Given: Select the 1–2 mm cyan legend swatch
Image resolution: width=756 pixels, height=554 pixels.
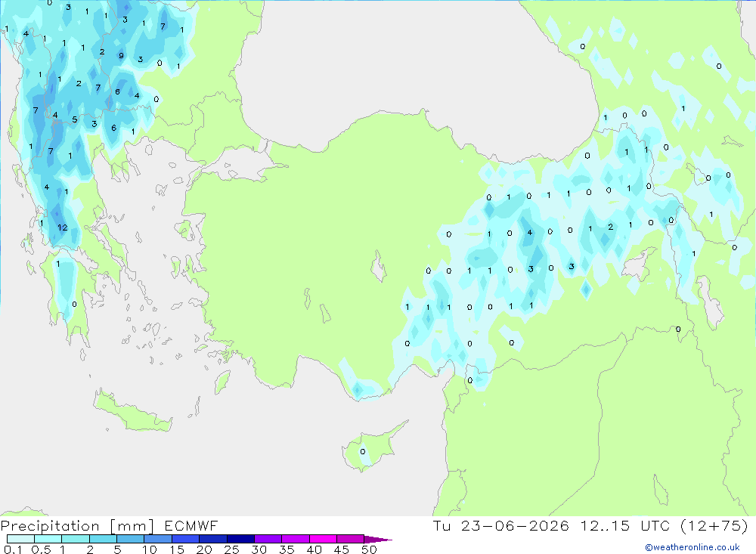Looking at the screenshot, I should (x=75, y=539).
